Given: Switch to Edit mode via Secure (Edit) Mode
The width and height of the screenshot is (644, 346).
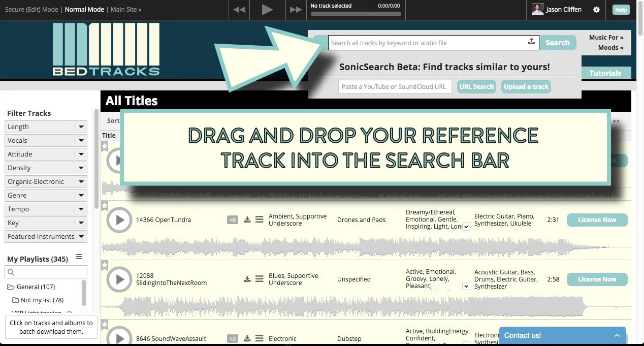Looking at the screenshot, I should click(x=31, y=9).
